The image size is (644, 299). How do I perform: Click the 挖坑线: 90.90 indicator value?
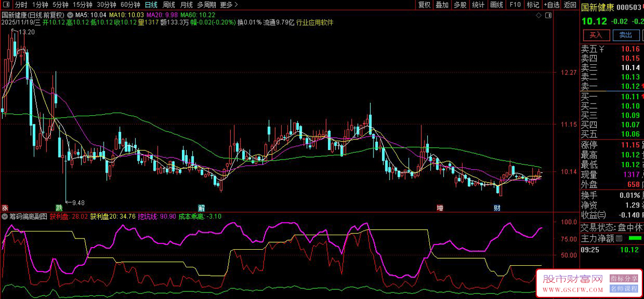[157, 216]
